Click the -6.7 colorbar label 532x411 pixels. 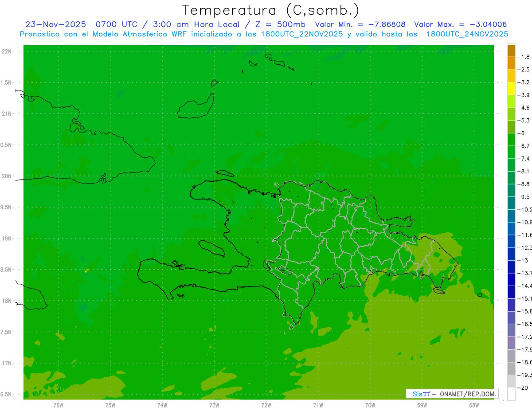pyautogui.click(x=523, y=146)
